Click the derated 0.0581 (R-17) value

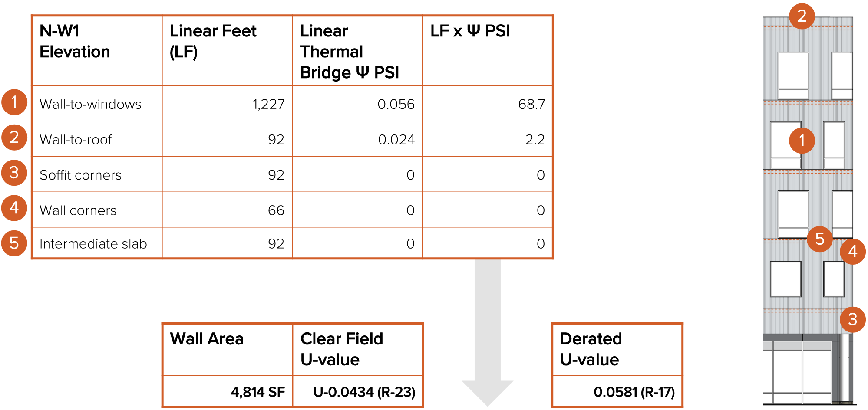[x=634, y=392]
